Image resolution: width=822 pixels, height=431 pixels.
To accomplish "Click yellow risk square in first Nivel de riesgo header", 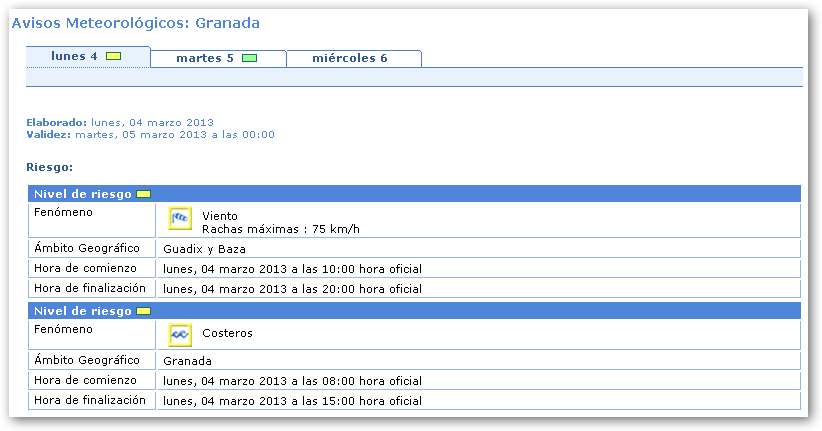I will (x=143, y=194).
